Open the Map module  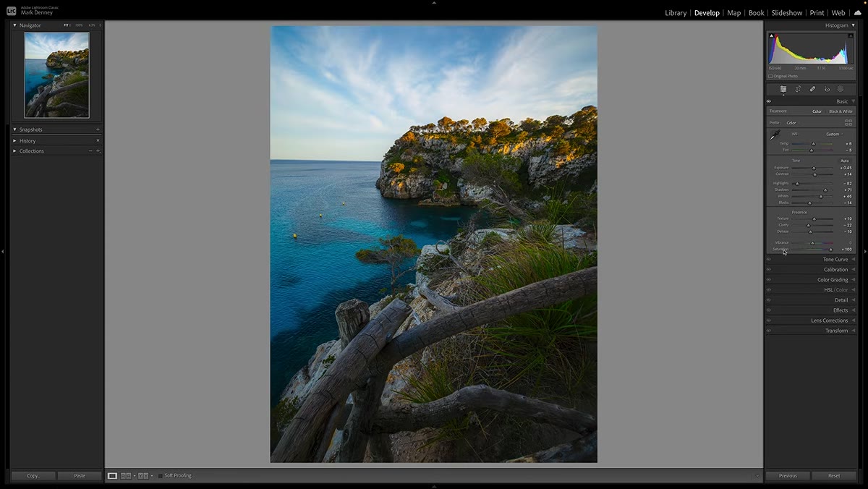pos(734,13)
